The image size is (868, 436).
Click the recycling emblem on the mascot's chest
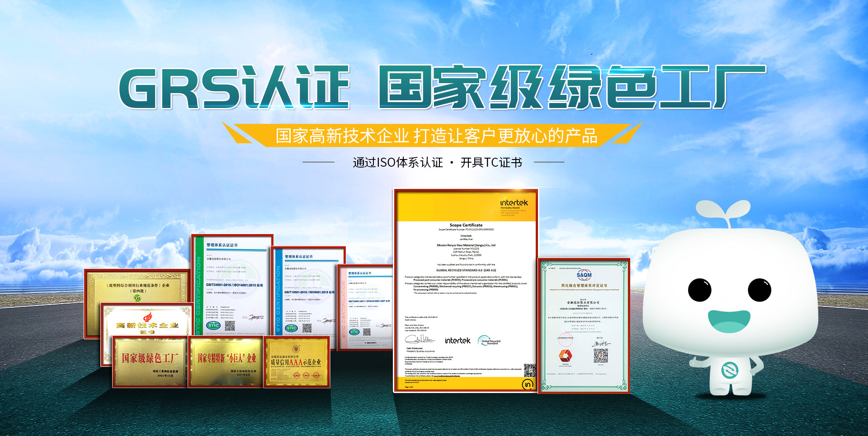click(x=728, y=370)
